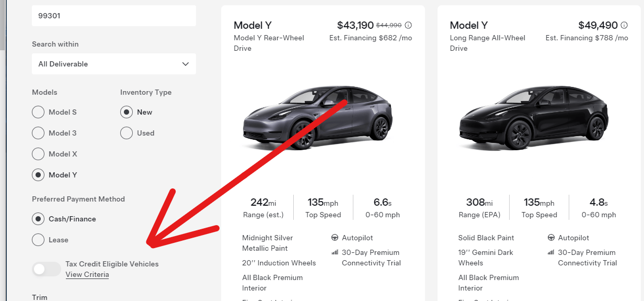644x301 pixels.
Task: Click Autopilot steering wheel icon on first card
Action: [x=335, y=238]
